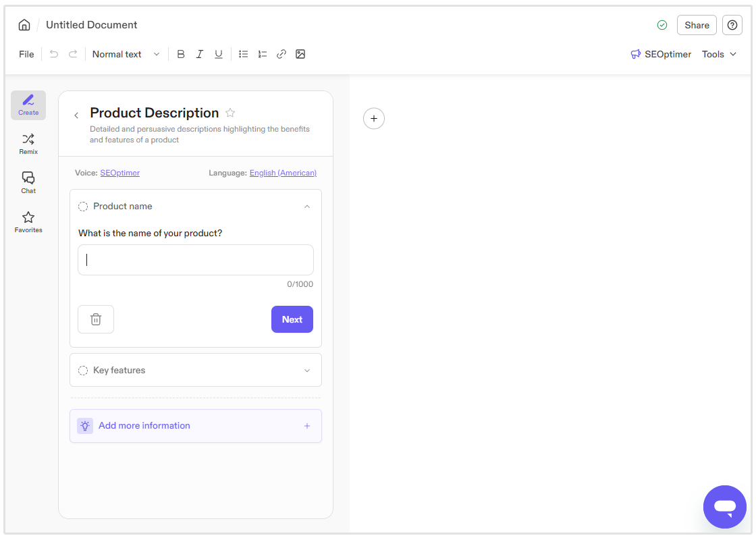Click the Next button
The height and width of the screenshot is (540, 756).
pyautogui.click(x=292, y=319)
